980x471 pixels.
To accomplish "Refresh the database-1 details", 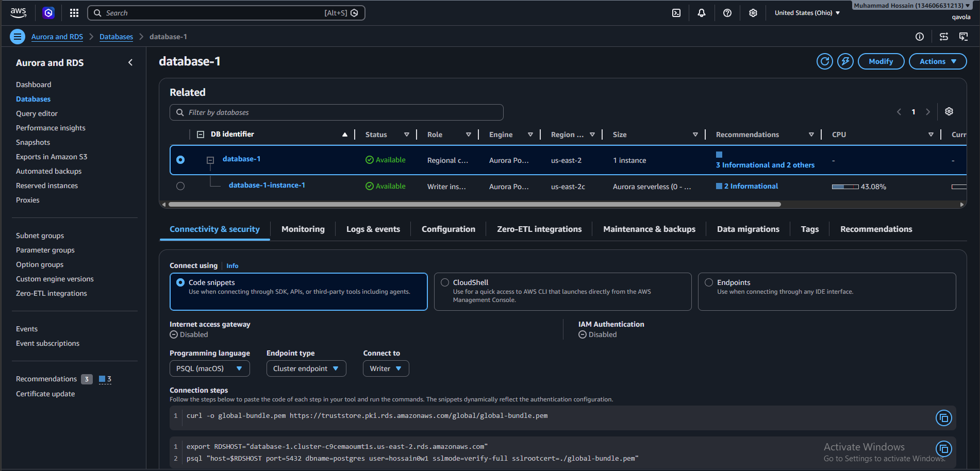I will (825, 61).
